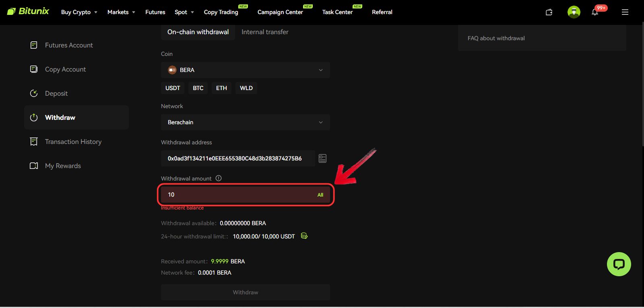The image size is (644, 308).
Task: Select USDT quick coin button
Action: click(173, 88)
